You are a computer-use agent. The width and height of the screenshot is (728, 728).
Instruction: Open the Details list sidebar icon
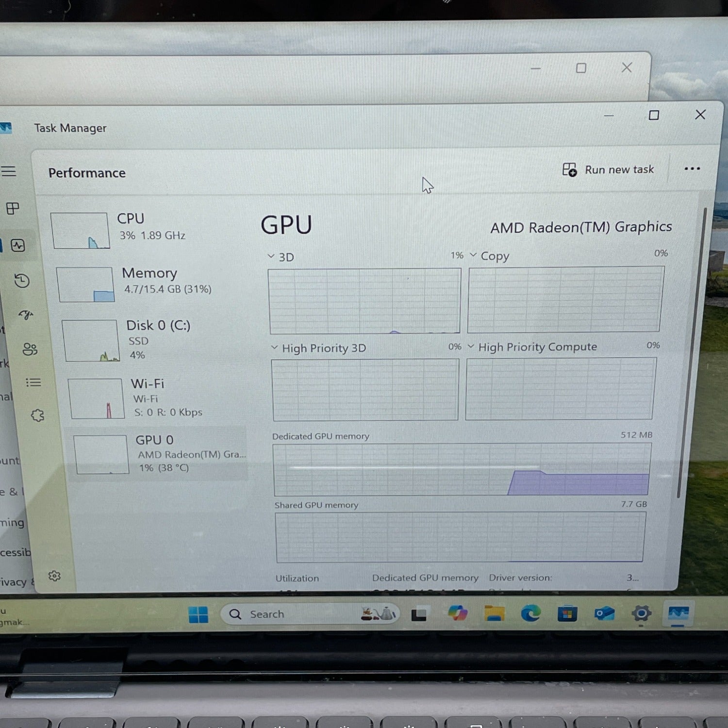point(33,382)
